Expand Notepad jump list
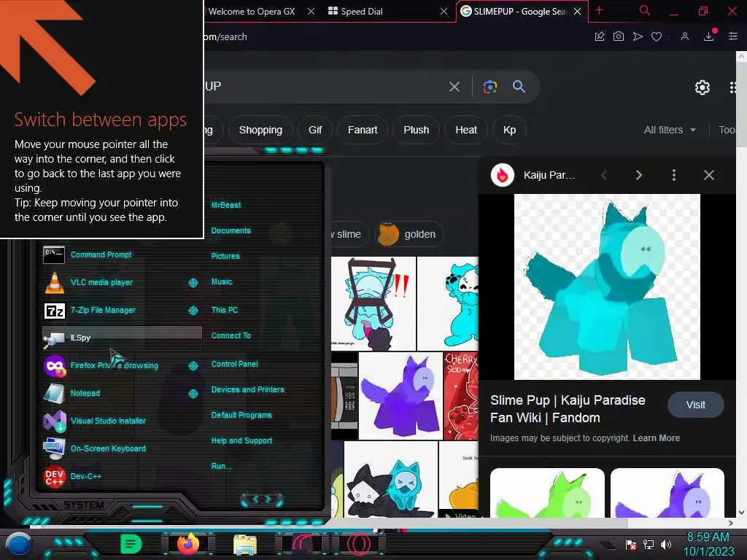This screenshot has width=747, height=560. pyautogui.click(x=193, y=393)
